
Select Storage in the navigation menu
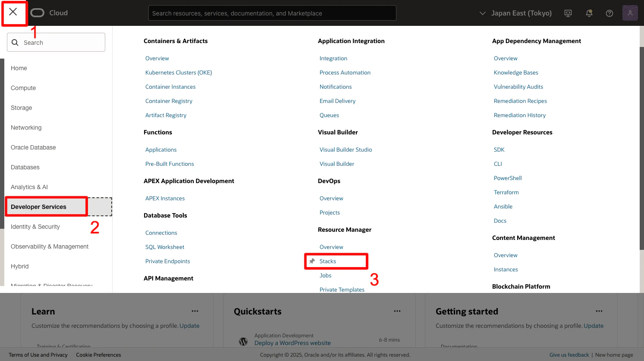[22, 108]
